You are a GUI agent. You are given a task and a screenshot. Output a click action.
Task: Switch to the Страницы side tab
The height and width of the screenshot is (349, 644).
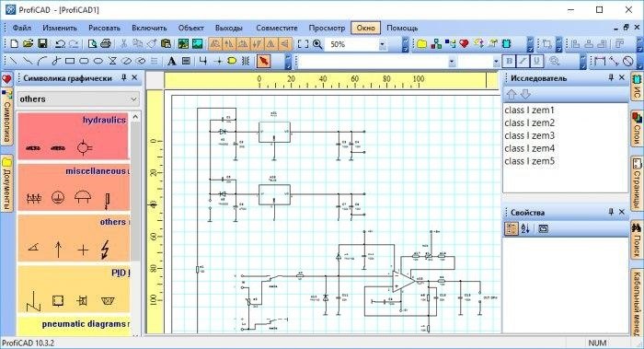(x=637, y=183)
